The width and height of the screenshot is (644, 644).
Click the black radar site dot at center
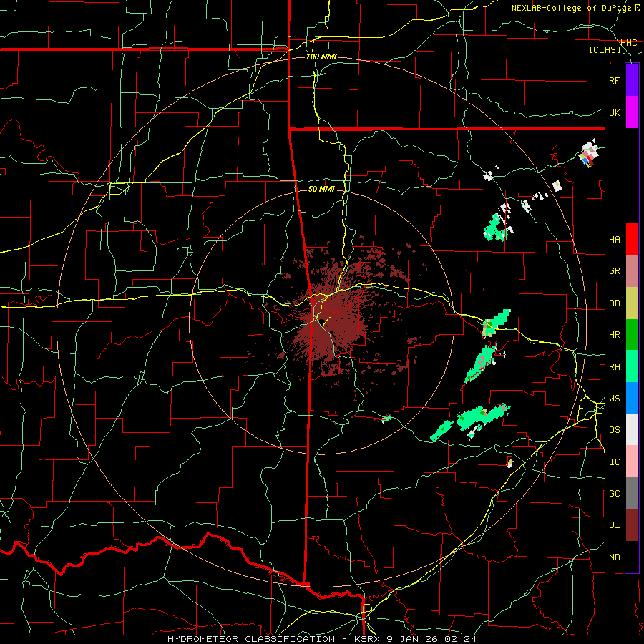point(323,321)
